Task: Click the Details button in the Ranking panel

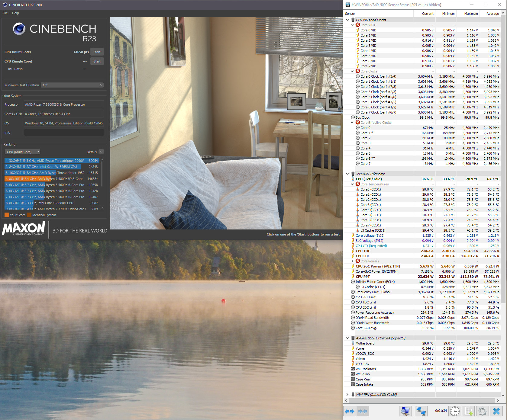Action: [x=92, y=152]
